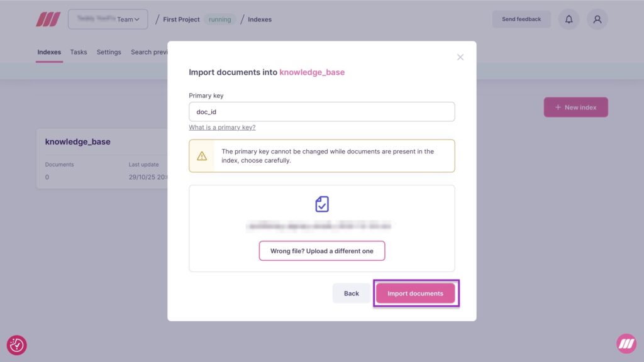This screenshot has width=644, height=362.
Task: Click the pink Meilisearch icon in bottom right
Action: point(627,344)
